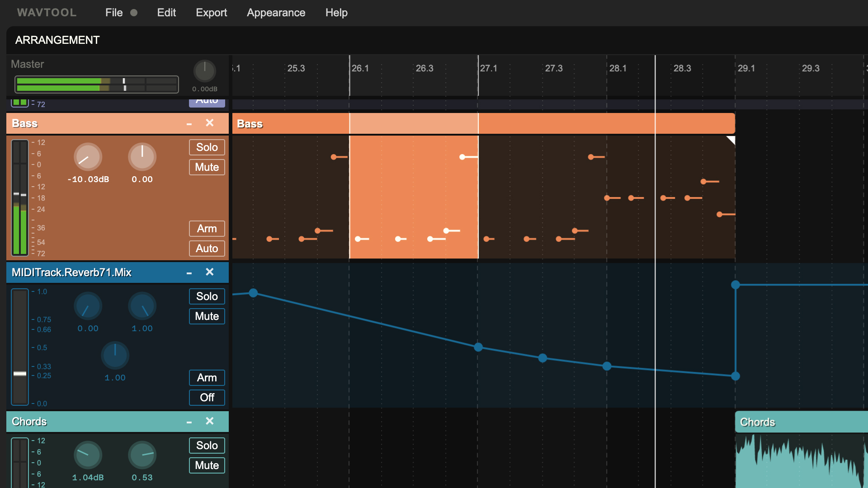Solo the MIDITrack.Reverb71.Mix track
The height and width of the screenshot is (488, 868).
click(x=207, y=296)
